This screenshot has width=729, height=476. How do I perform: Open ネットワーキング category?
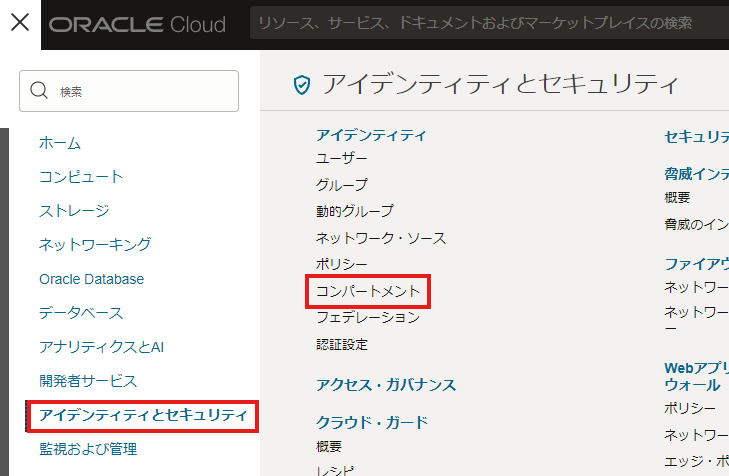(x=95, y=245)
